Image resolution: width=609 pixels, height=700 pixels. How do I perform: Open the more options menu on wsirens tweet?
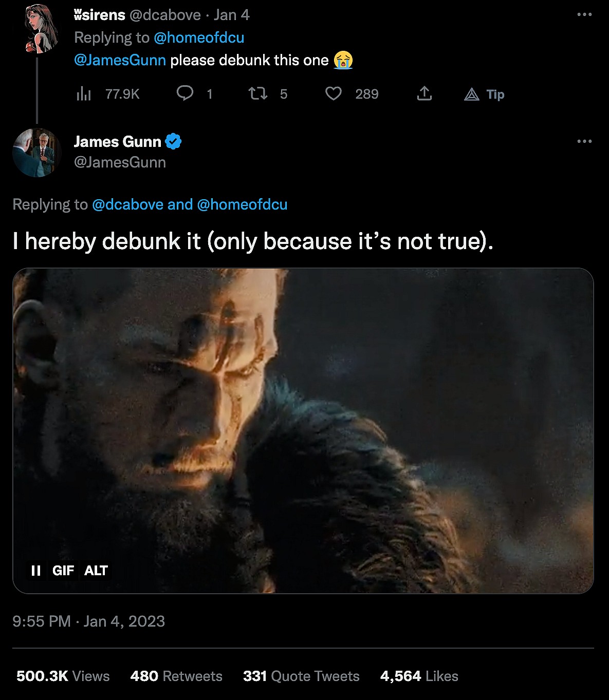pos(584,14)
